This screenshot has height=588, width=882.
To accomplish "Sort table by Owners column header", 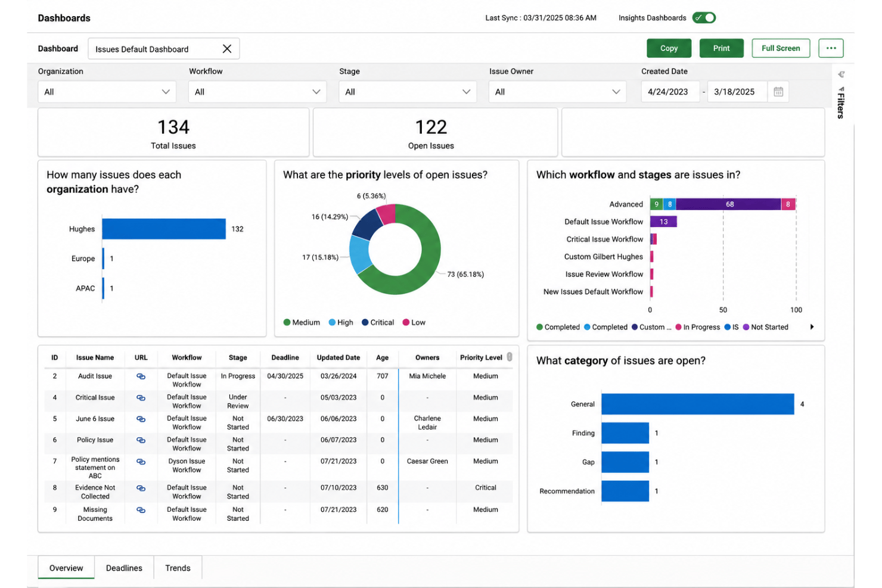I will point(427,357).
